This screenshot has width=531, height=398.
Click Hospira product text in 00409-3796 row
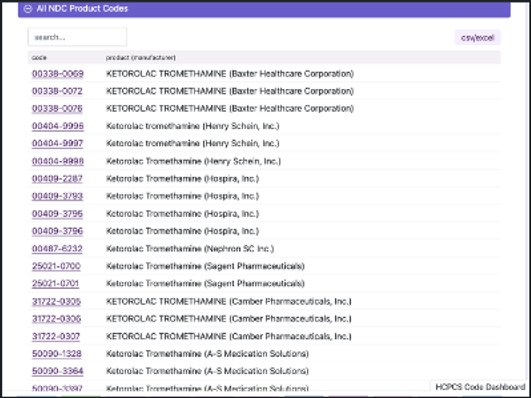pos(183,231)
